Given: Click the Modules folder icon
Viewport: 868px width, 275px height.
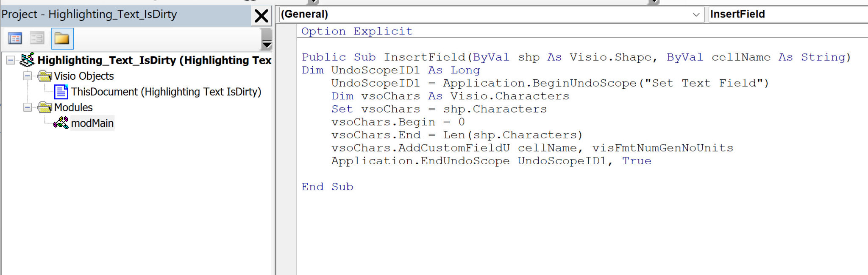Looking at the screenshot, I should click(45, 107).
